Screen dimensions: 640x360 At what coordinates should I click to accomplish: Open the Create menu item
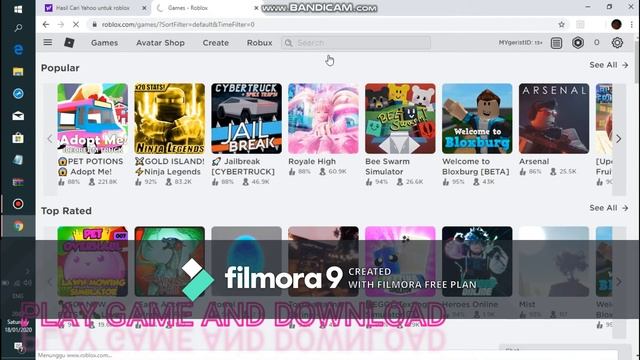click(216, 43)
